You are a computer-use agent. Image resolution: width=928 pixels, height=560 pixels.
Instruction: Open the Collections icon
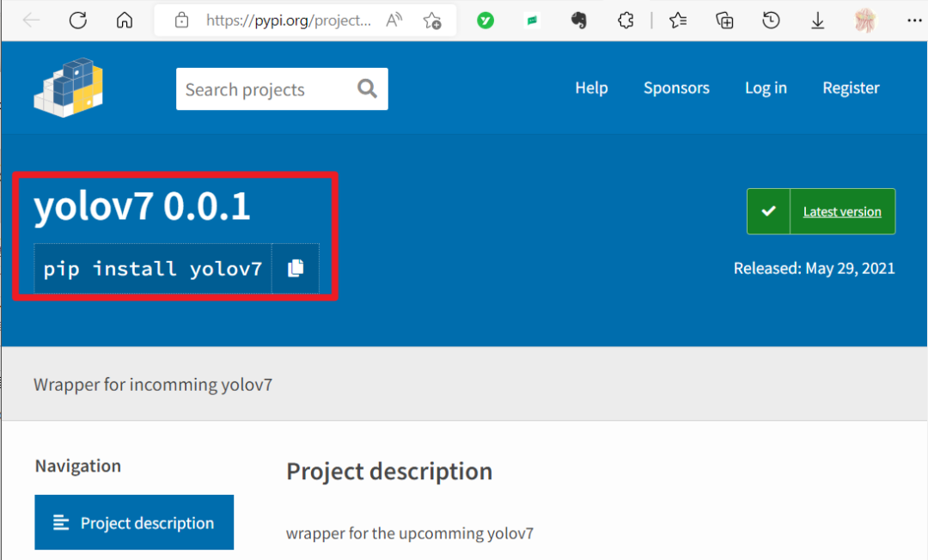(x=724, y=21)
